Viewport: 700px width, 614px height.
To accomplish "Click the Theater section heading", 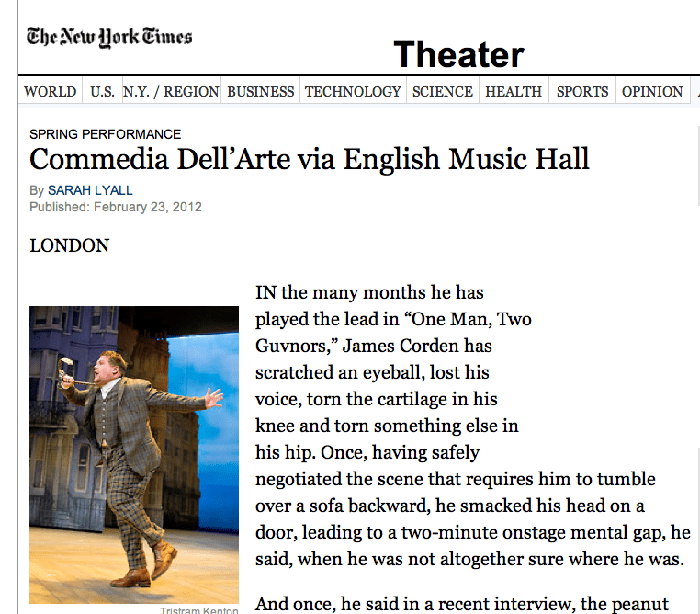I will pyautogui.click(x=458, y=54).
